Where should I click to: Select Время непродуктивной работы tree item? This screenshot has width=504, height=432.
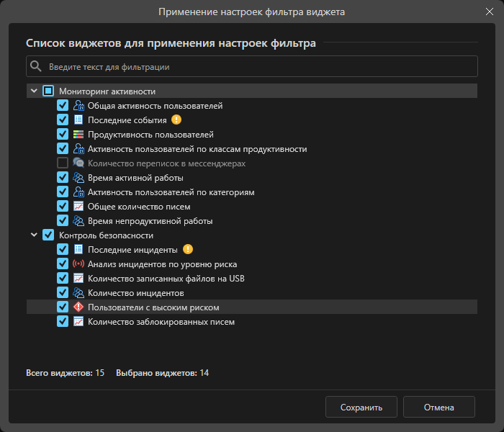[x=150, y=221]
